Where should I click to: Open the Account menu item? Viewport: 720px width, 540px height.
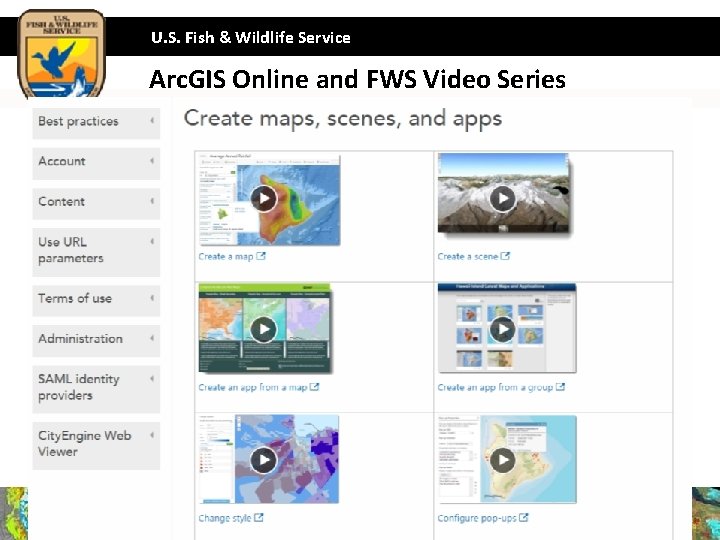click(96, 163)
